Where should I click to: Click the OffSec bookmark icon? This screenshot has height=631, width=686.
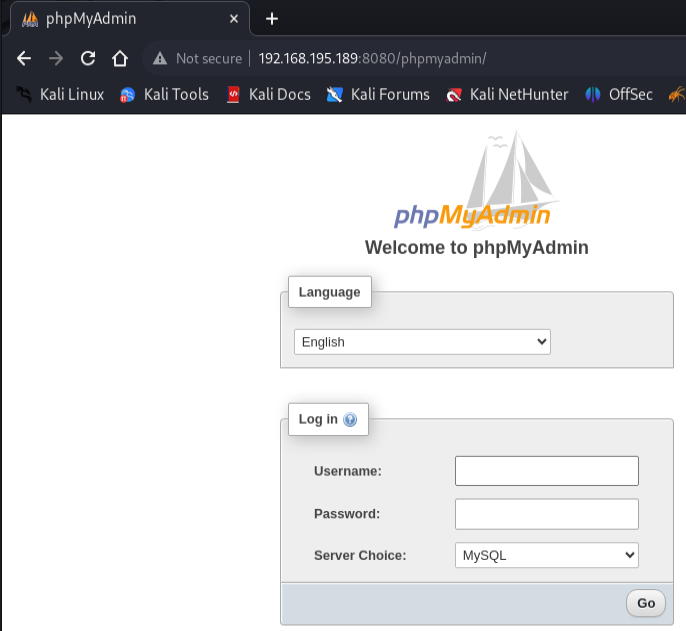point(593,95)
